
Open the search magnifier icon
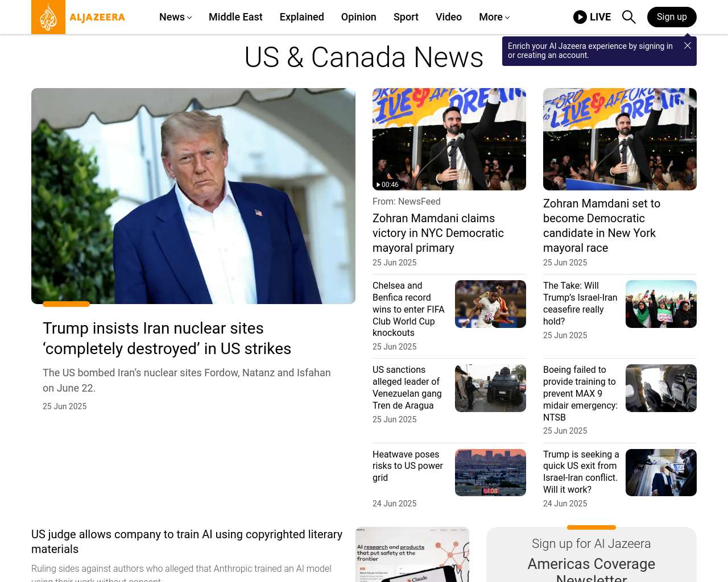tap(628, 17)
